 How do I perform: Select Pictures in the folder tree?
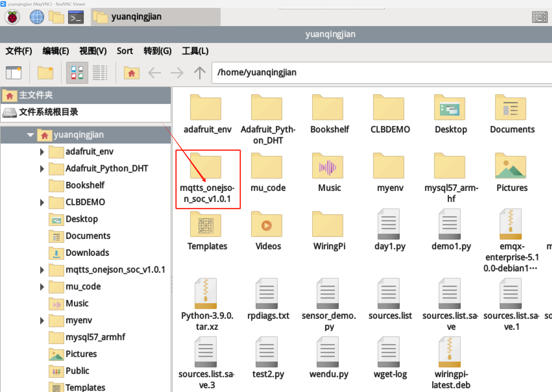click(x=73, y=354)
